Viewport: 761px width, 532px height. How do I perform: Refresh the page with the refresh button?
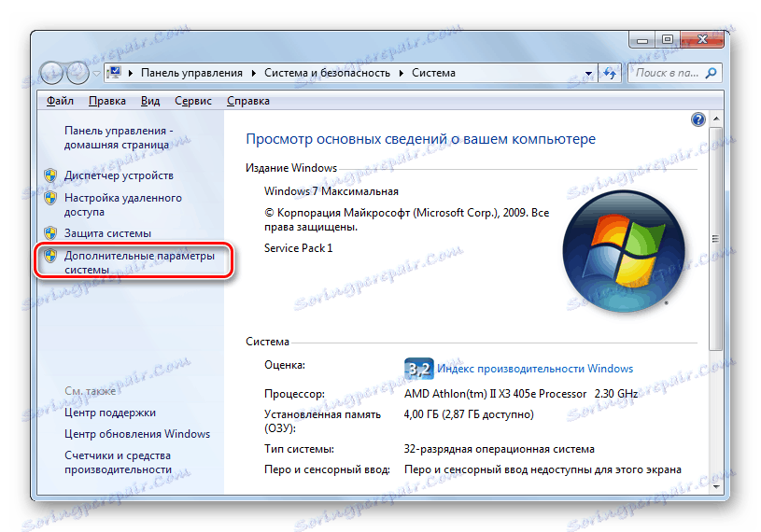tap(610, 73)
